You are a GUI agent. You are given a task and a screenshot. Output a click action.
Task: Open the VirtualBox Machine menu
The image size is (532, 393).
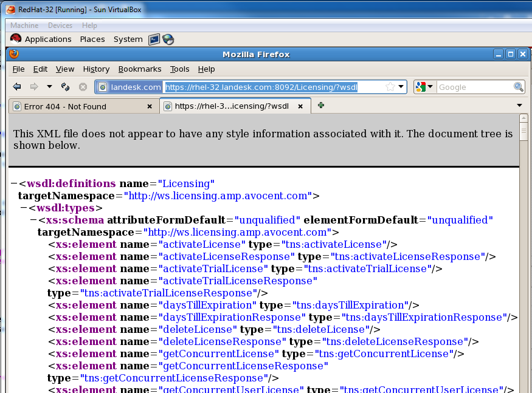(x=24, y=26)
